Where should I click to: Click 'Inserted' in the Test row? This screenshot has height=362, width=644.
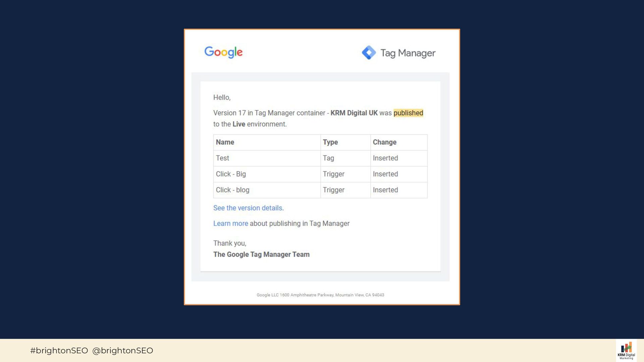(x=385, y=158)
